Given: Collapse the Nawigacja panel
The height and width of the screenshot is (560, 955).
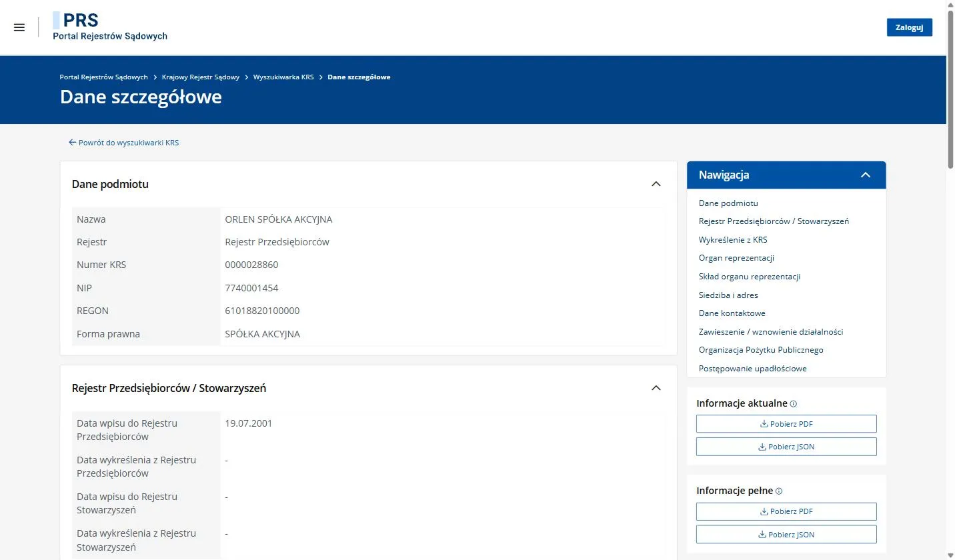Looking at the screenshot, I should tap(866, 175).
